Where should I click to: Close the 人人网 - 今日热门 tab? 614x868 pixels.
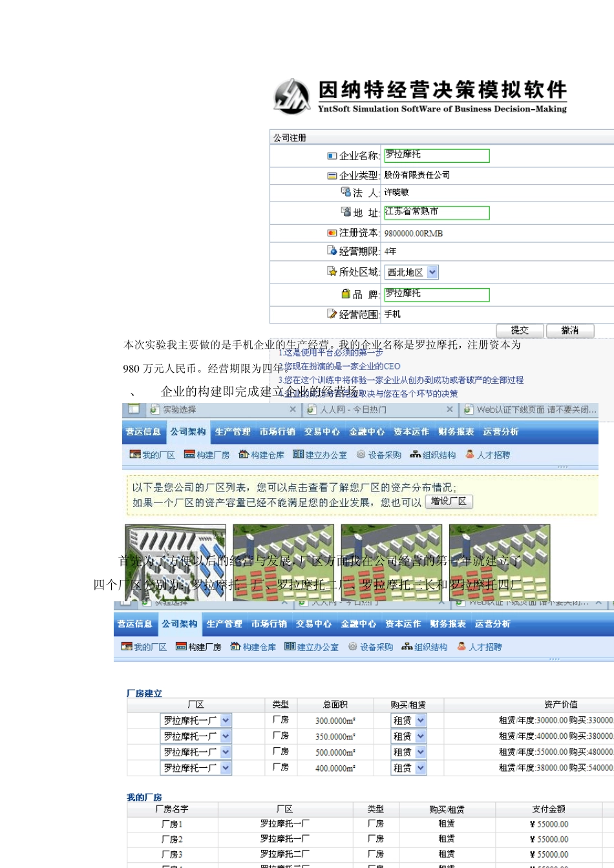coord(450,409)
